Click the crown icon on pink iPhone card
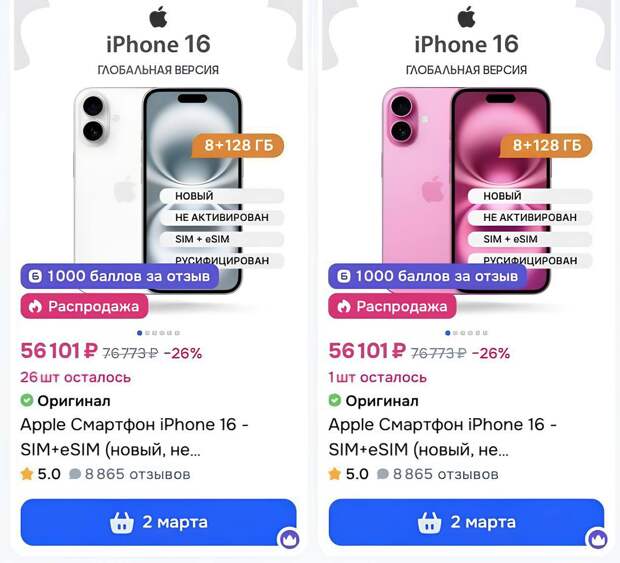The height and width of the screenshot is (563, 620). pos(597,538)
